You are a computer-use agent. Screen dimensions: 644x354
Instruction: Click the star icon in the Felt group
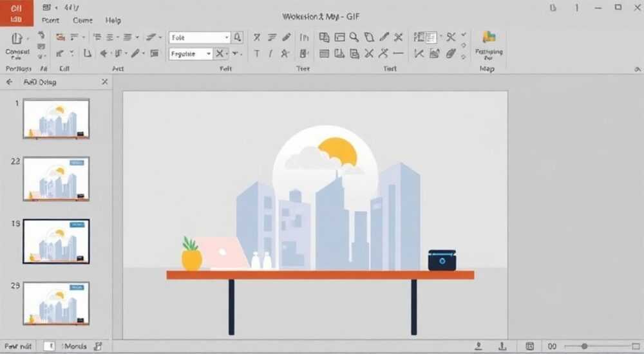285,53
